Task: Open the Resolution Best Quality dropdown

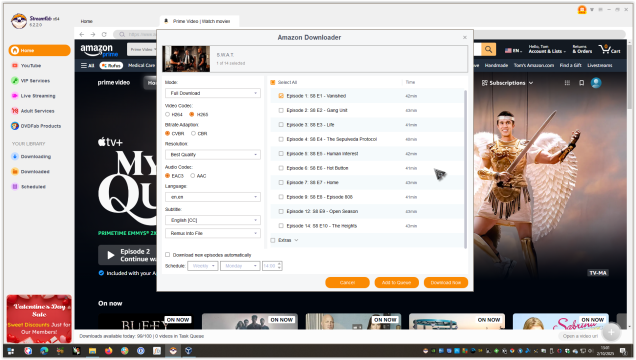Action: click(213, 154)
